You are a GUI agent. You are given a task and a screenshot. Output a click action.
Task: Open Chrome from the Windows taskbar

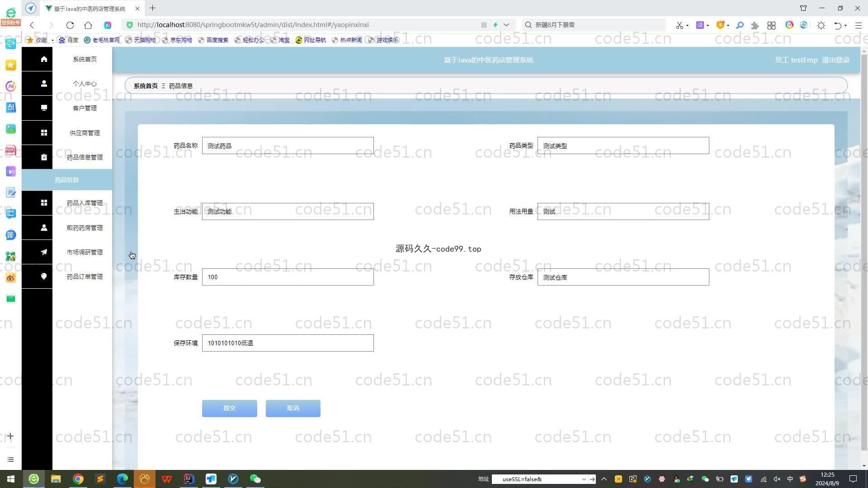[x=78, y=479]
